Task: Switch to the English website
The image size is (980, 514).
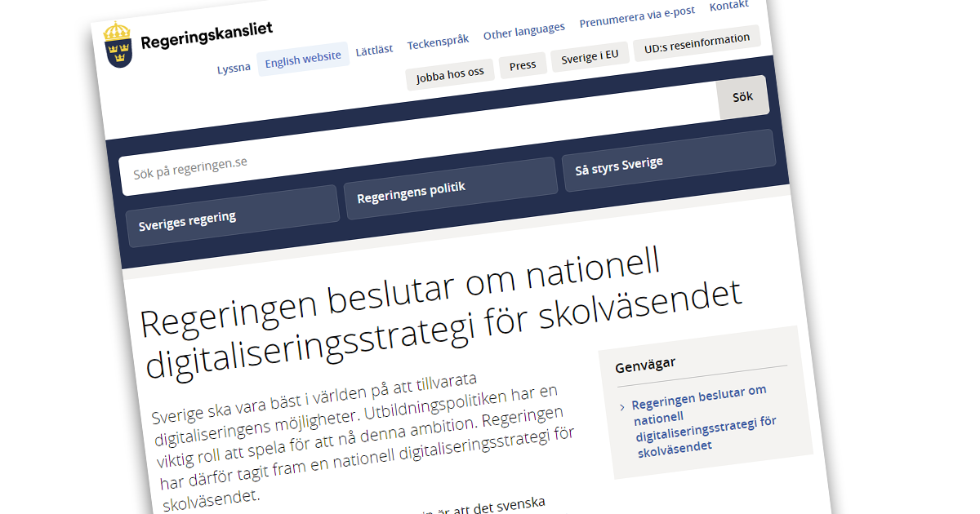Action: pyautogui.click(x=303, y=60)
